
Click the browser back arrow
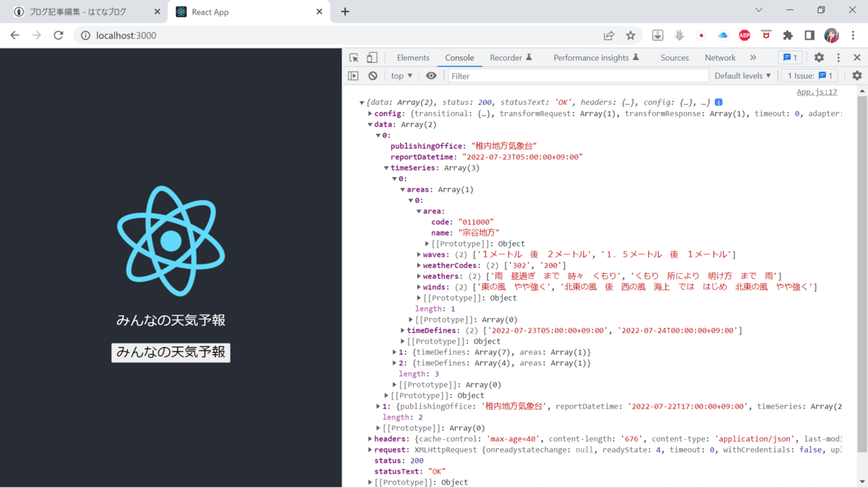(15, 35)
